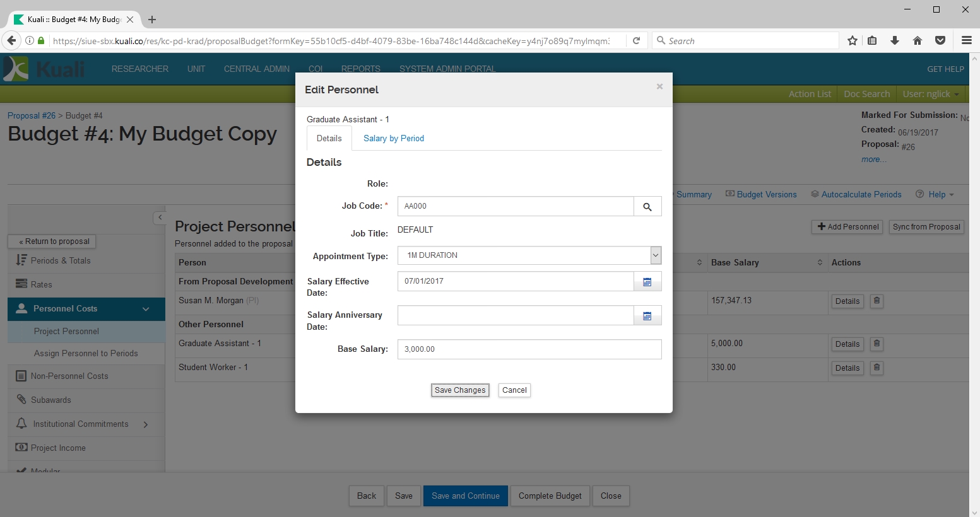Close Edit Personnel dialog with X
This screenshot has width=980, height=517.
659,86
